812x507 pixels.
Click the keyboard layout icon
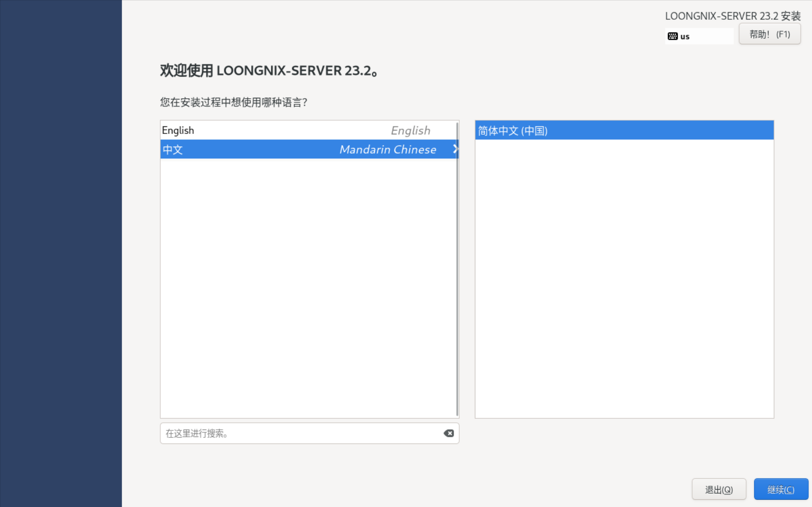[x=672, y=36]
